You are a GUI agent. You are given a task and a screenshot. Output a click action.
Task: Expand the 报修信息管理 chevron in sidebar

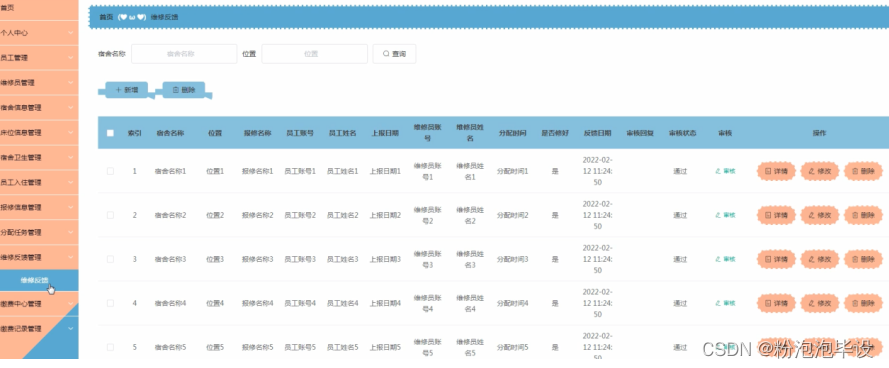pyautogui.click(x=70, y=208)
